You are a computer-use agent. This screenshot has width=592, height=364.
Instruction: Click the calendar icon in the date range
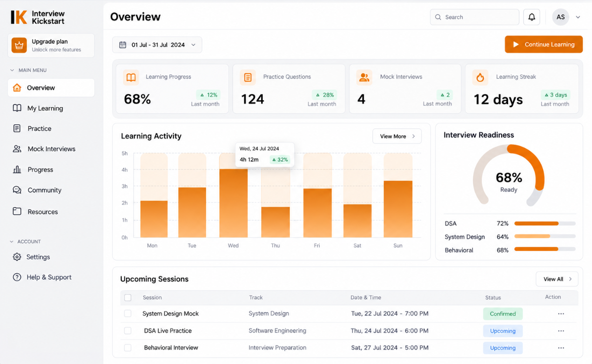click(x=123, y=45)
